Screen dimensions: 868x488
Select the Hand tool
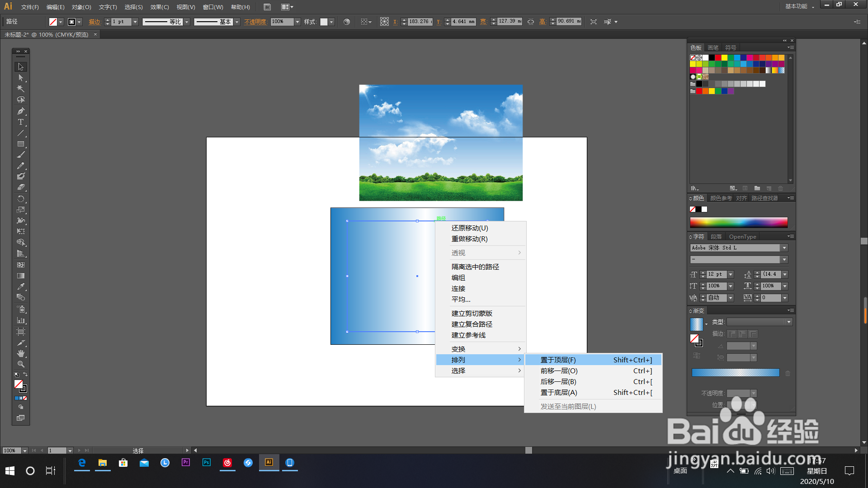coord(20,353)
